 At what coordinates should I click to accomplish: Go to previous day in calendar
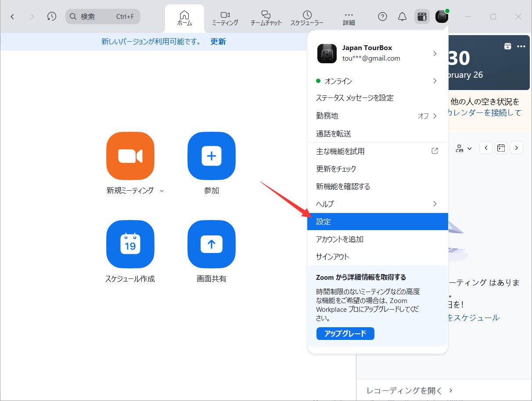click(486, 148)
